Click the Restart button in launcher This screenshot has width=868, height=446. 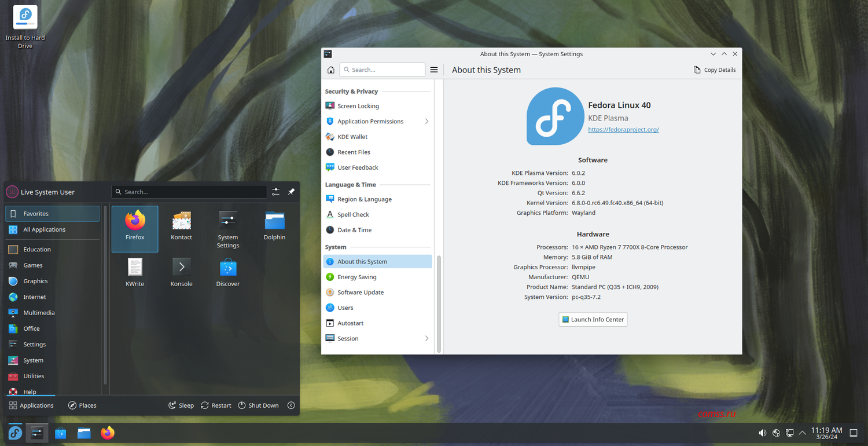pos(216,405)
